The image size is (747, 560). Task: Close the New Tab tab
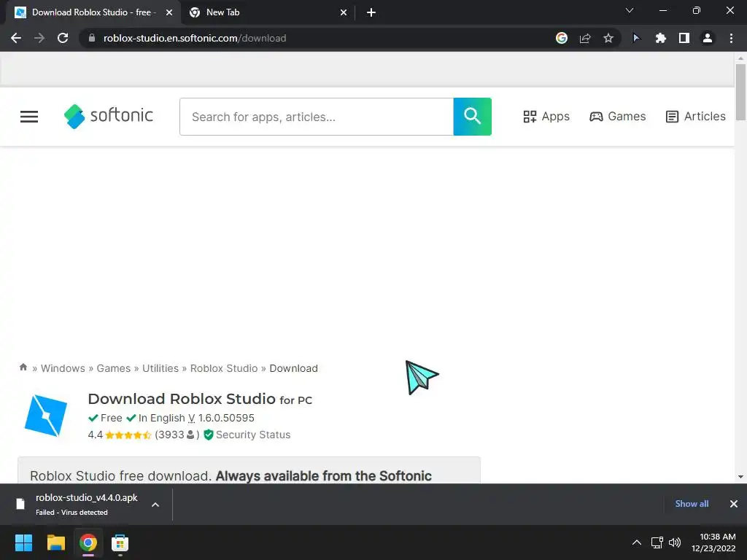(344, 12)
